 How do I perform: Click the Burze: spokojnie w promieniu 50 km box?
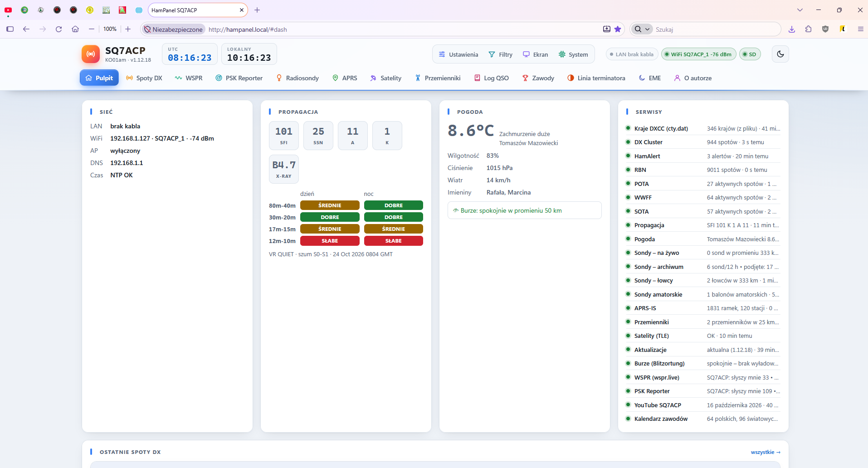(525, 210)
